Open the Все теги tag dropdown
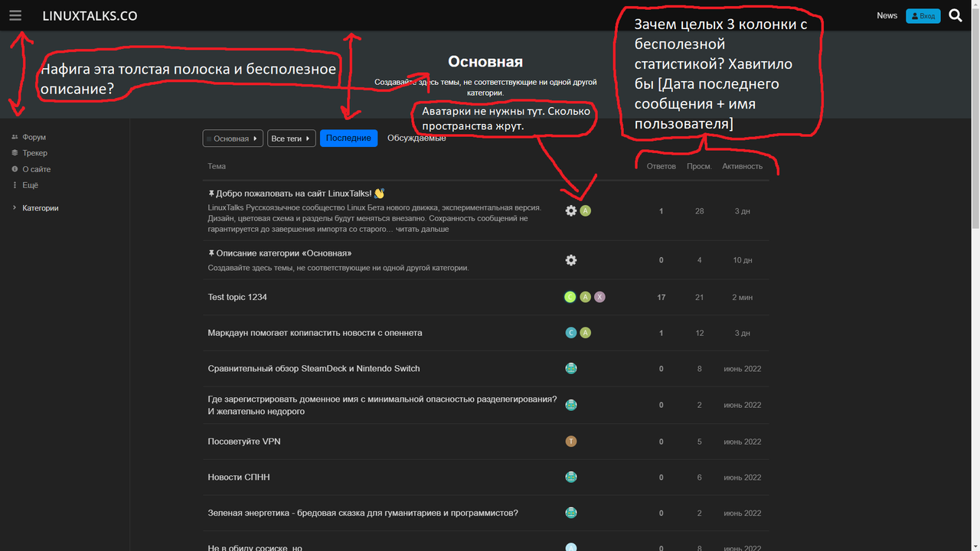This screenshot has height=551, width=980. tap(291, 139)
